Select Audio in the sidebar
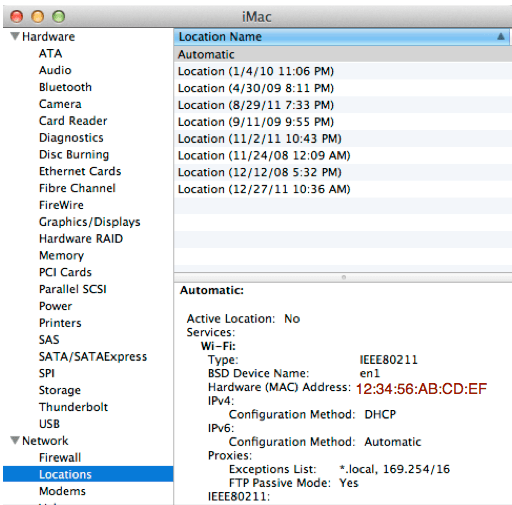The image size is (512, 505). coord(55,70)
